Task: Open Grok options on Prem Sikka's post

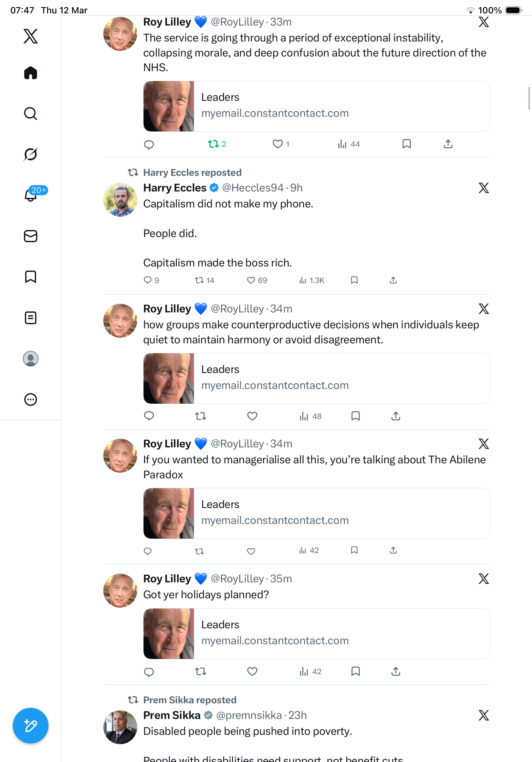Action: coord(484,715)
